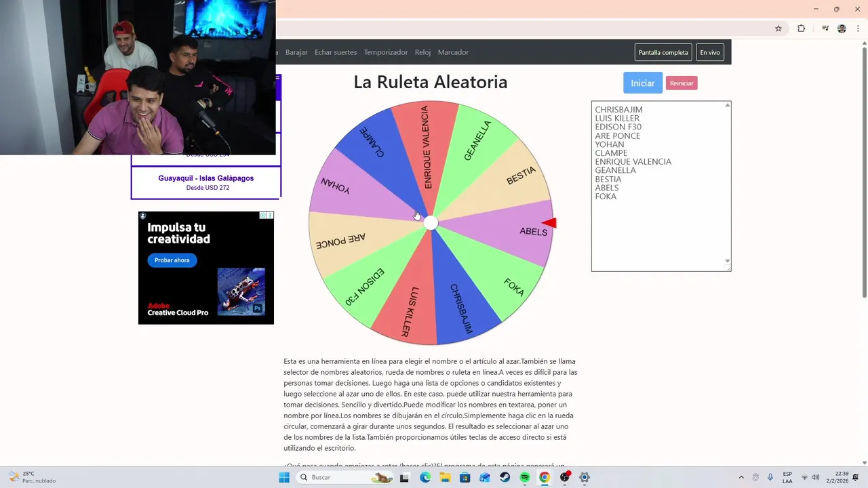Open the media controls icon in Chrome

coord(825,28)
